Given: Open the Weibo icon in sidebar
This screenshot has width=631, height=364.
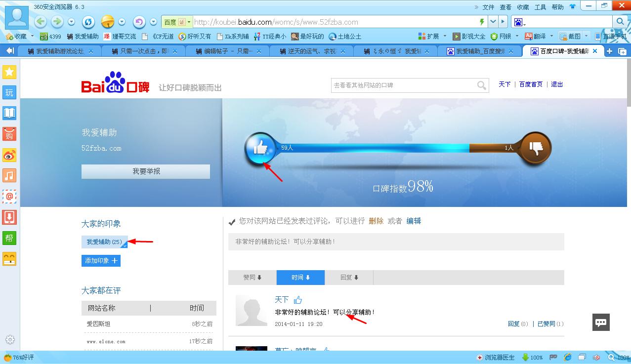Looking at the screenshot, I should pos(9,155).
